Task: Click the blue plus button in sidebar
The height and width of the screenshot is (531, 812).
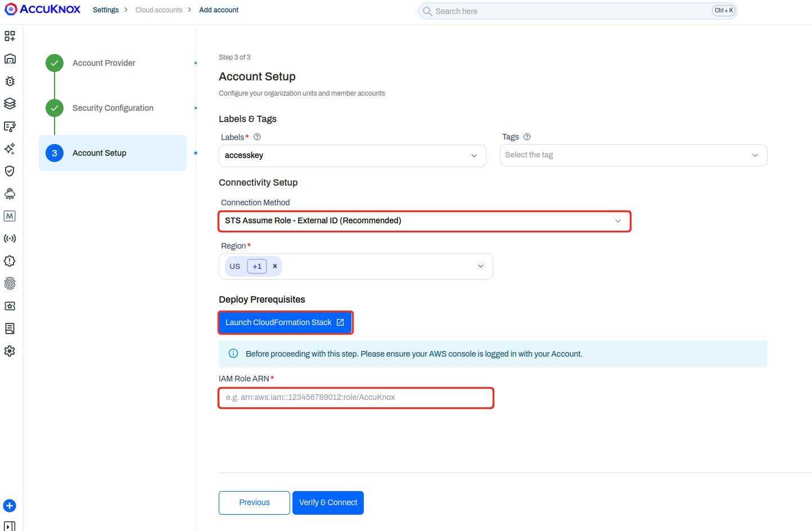Action: 10,506
